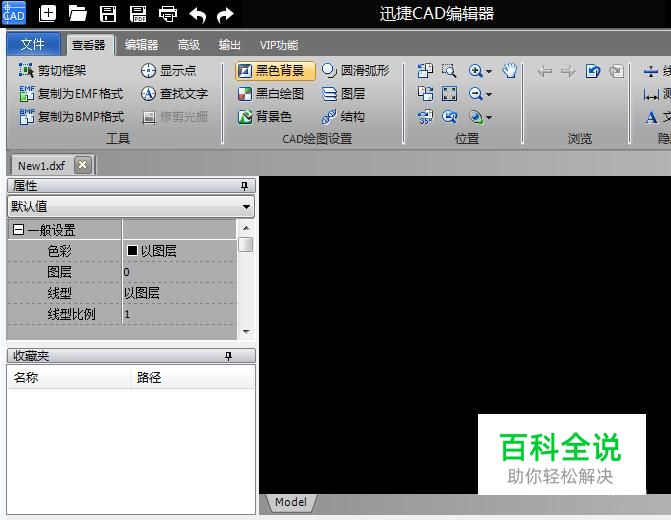
Task: Click the zoom window magnifier icon
Action: coord(449,71)
